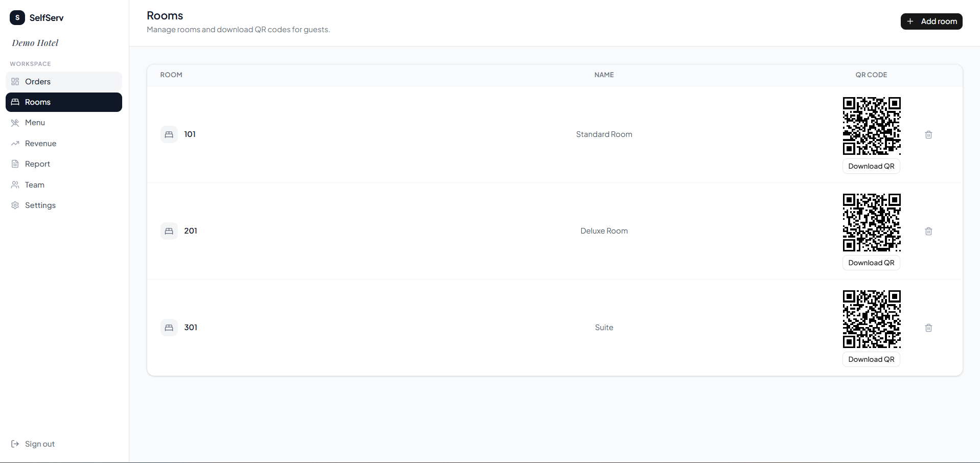Click the QR code of room 101
This screenshot has height=463, width=980.
pos(872,126)
